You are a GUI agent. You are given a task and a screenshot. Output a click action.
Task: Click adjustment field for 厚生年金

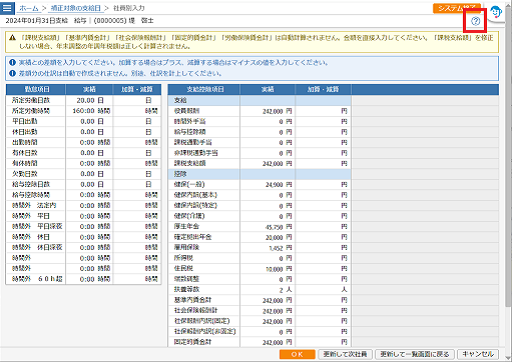coord(323,227)
